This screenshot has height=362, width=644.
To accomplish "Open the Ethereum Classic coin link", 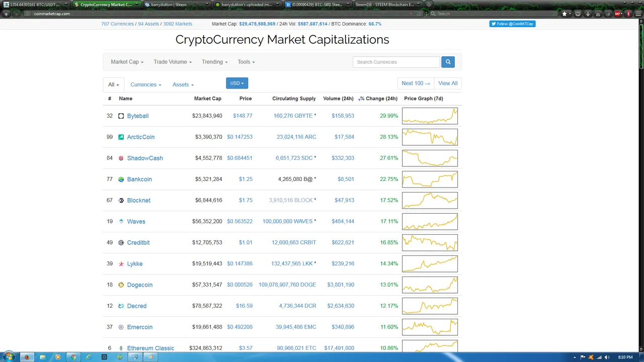I will coord(150,348).
